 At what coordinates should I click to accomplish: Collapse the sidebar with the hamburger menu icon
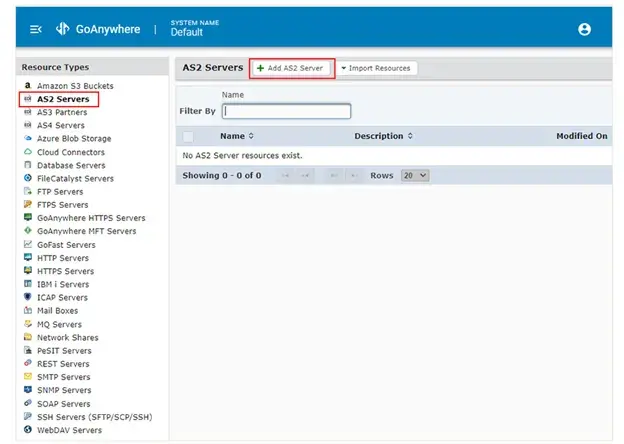pyautogui.click(x=36, y=29)
